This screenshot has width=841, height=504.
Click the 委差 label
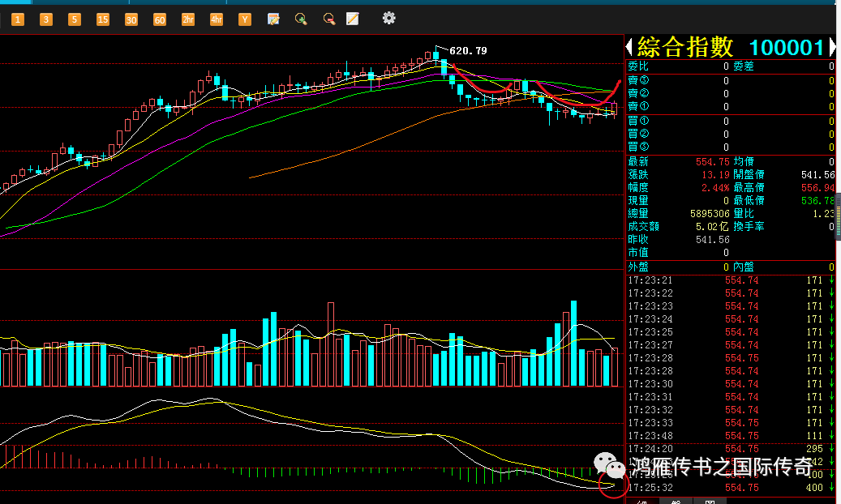pos(744,66)
